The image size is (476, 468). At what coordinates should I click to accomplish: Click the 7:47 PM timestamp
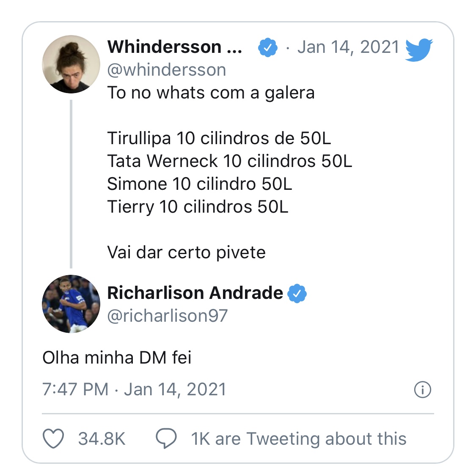75,389
